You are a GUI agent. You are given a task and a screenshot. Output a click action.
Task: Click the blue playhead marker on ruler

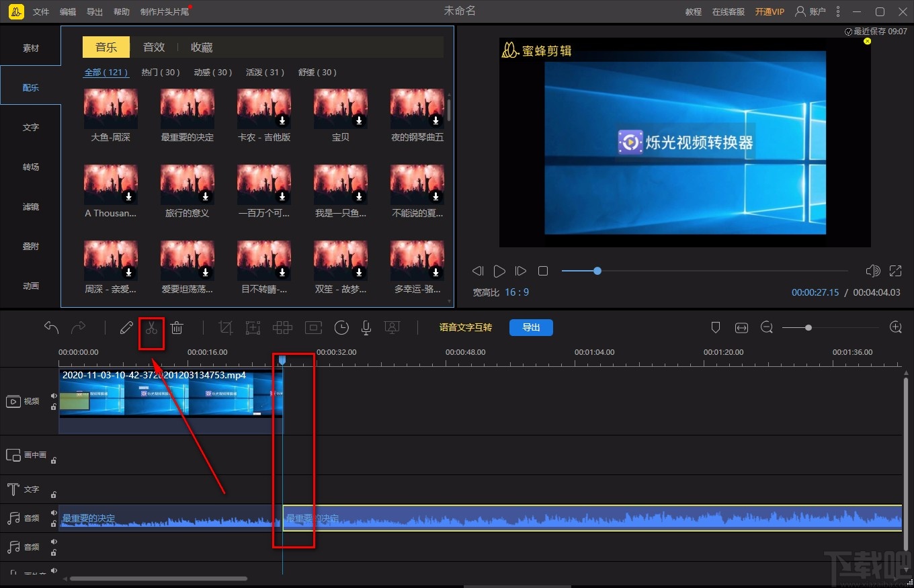coord(282,361)
